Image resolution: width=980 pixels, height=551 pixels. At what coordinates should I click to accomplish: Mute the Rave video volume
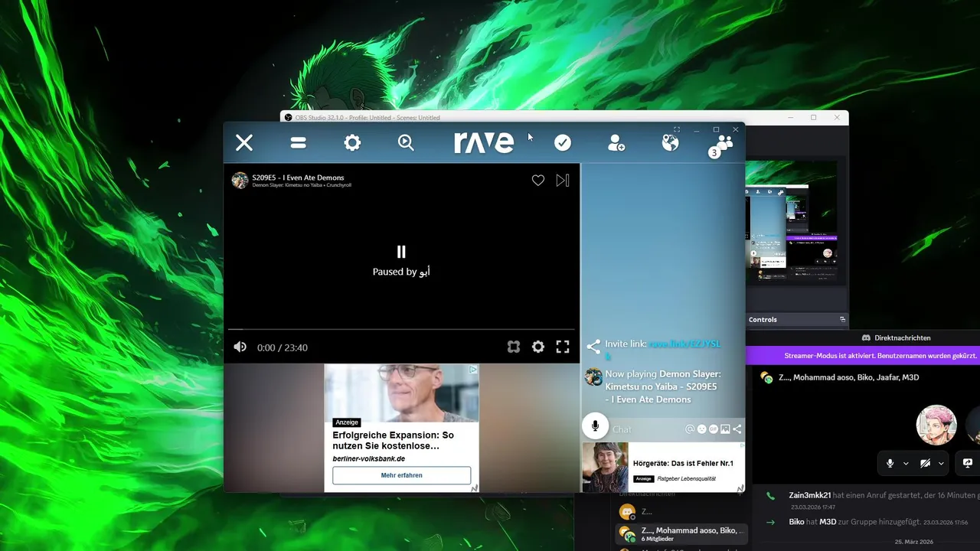[x=240, y=347]
